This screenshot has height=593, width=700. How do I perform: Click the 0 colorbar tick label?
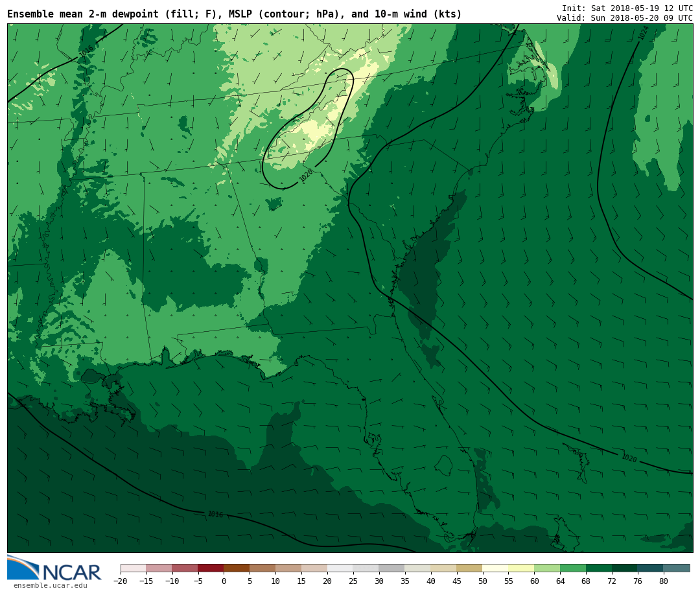point(224,581)
